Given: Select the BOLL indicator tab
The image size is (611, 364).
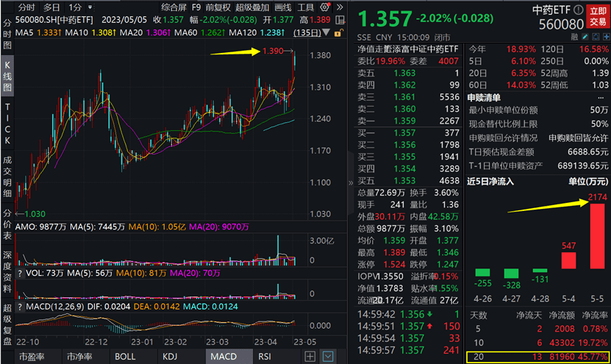Looking at the screenshot, I should pyautogui.click(x=125, y=357).
